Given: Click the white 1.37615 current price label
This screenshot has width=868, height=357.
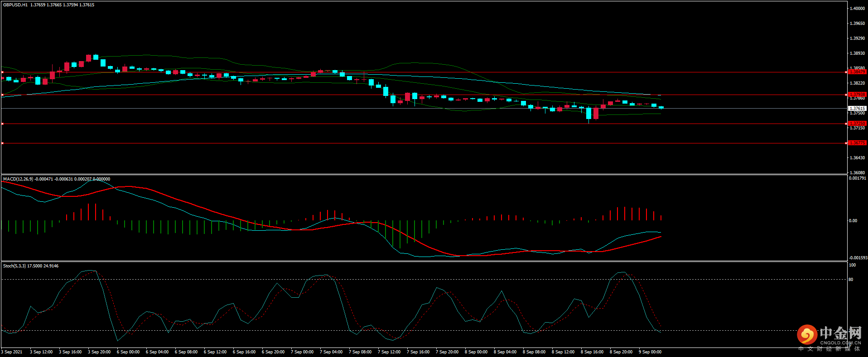Looking at the screenshot, I should 857,109.
